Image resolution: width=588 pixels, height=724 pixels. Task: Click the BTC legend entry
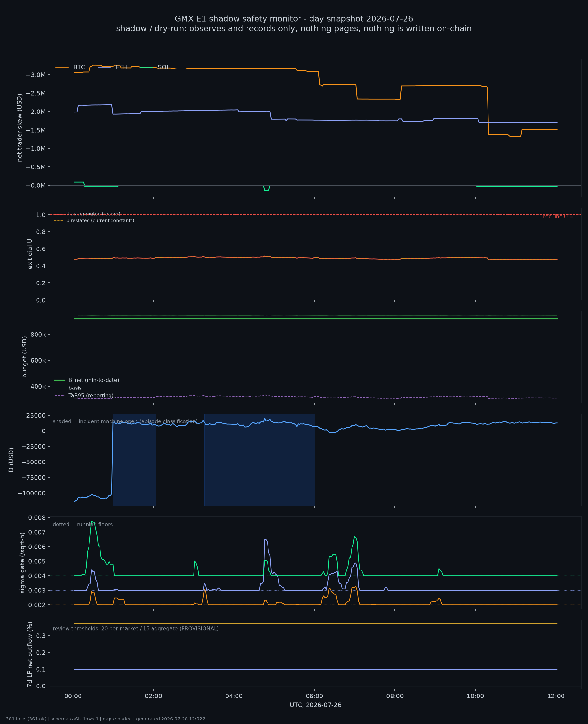click(x=70, y=67)
